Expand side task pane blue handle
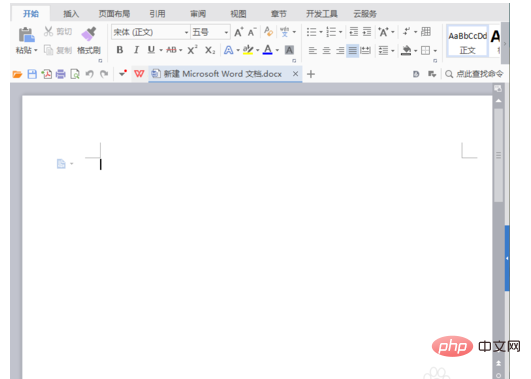 tap(507, 258)
